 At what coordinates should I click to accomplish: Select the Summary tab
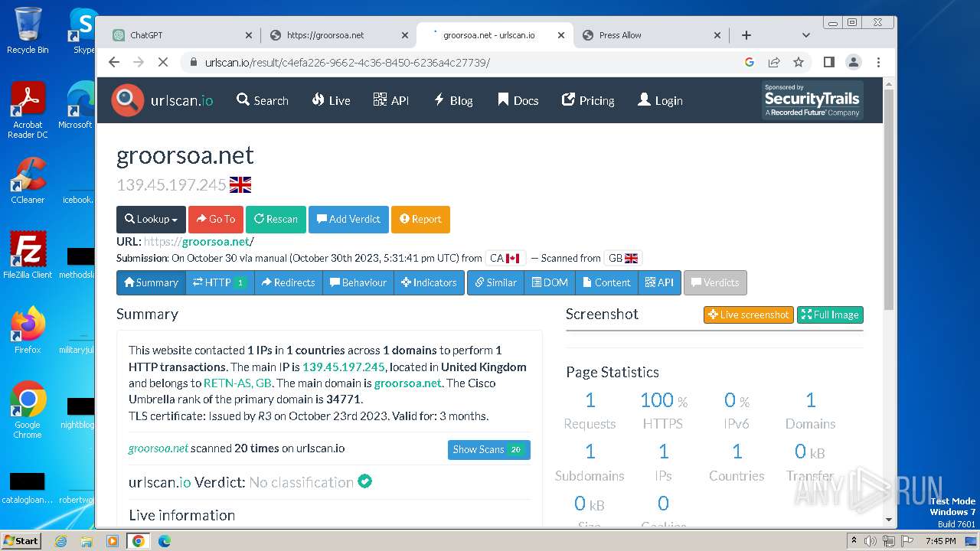pyautogui.click(x=151, y=282)
